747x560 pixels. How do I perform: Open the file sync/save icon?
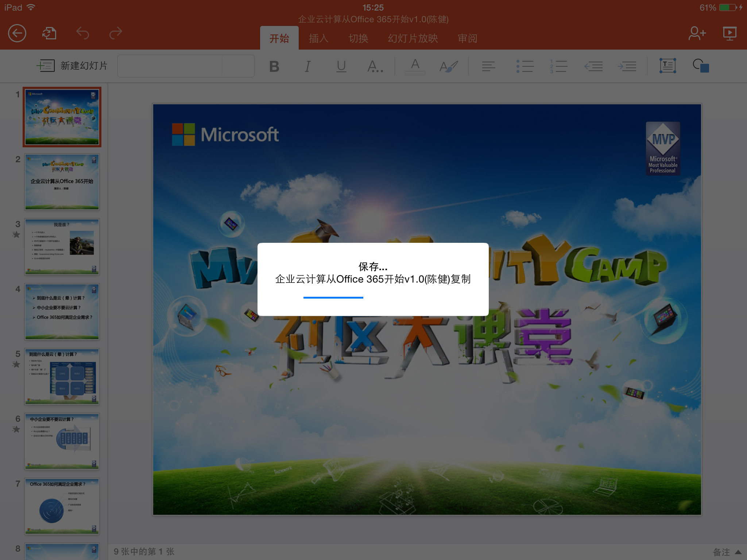point(49,34)
